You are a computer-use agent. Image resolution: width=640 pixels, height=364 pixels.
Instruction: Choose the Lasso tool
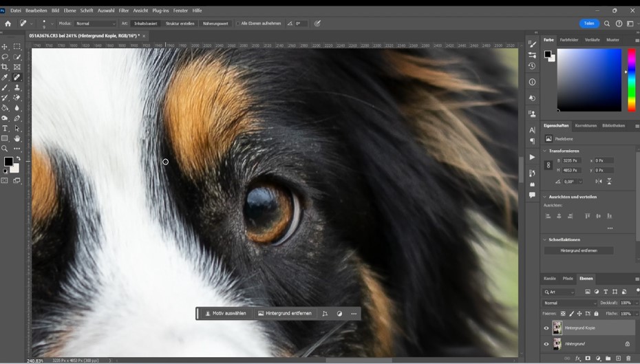click(x=5, y=56)
